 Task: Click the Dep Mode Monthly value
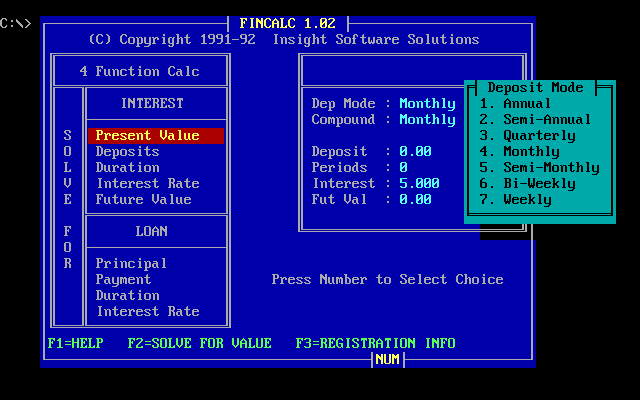(427, 103)
